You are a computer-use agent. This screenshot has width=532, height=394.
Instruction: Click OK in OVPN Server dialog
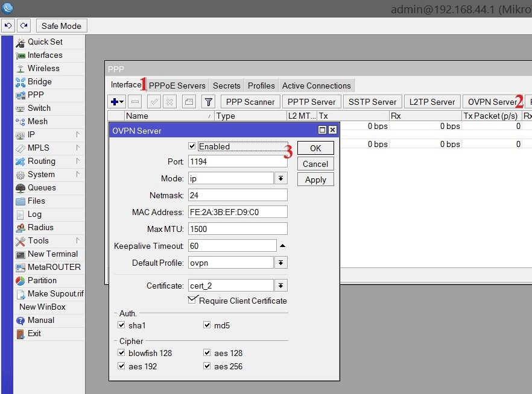pyautogui.click(x=315, y=148)
